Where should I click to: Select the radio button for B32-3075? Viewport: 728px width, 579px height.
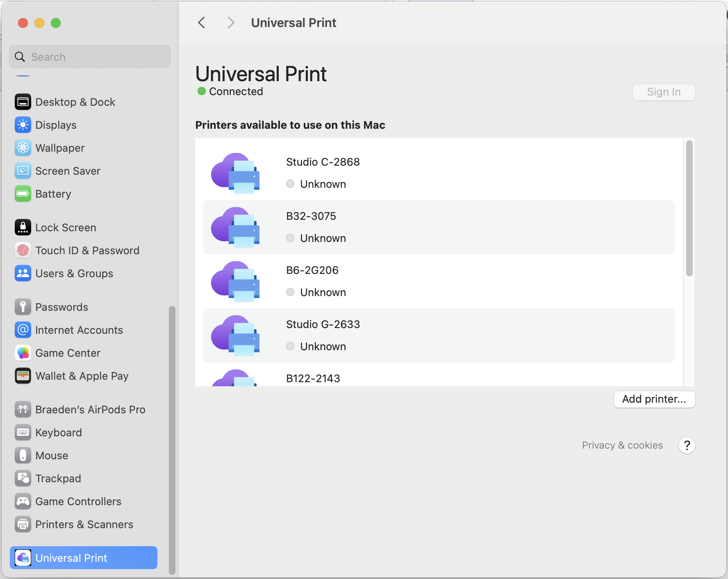pyautogui.click(x=290, y=238)
